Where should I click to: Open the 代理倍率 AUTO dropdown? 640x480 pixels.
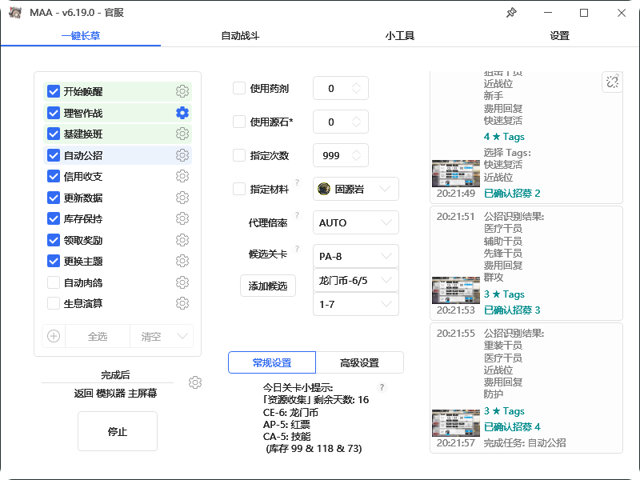point(356,222)
